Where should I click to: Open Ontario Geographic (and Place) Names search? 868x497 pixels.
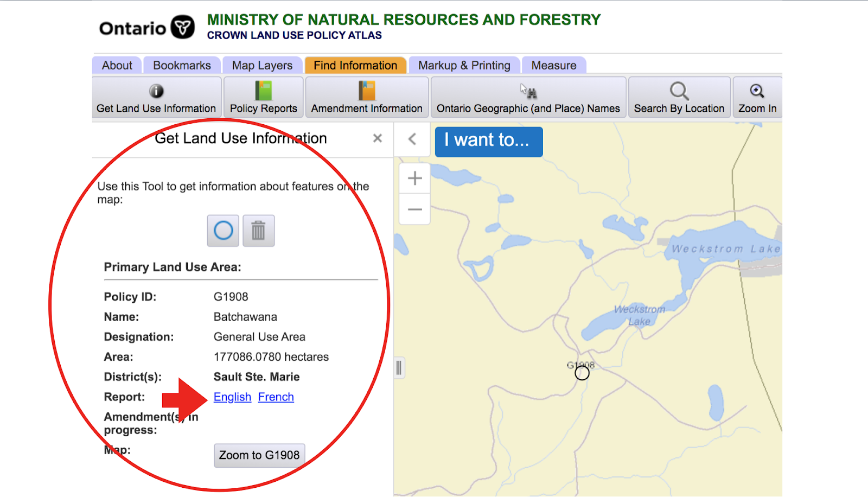528,97
